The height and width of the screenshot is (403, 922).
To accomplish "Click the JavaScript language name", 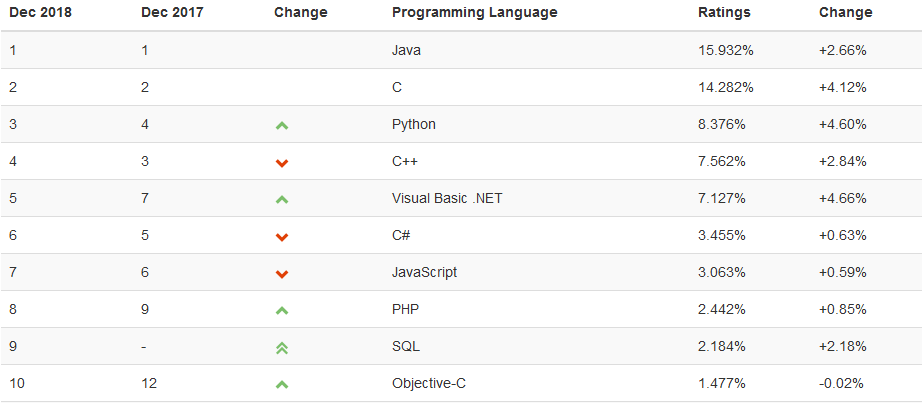I will click(x=425, y=272).
